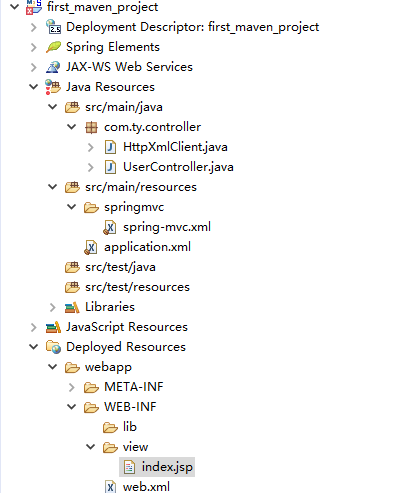Select the web.xml file
Screen dimensions: 417x493
coord(146,487)
